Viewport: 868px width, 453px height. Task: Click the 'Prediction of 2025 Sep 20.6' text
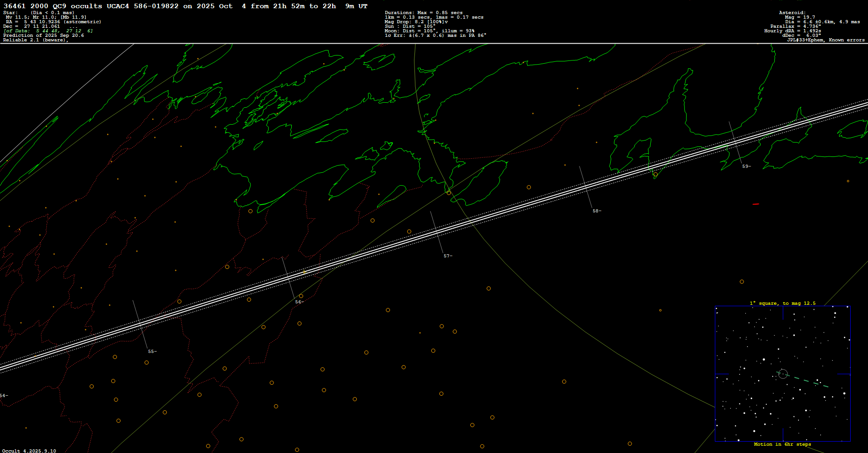coord(44,35)
